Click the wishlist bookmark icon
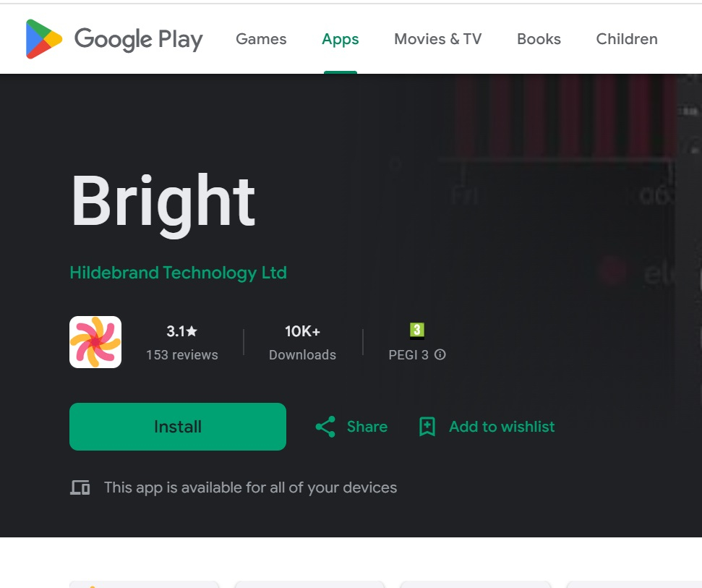This screenshot has height=588, width=702. coord(427,427)
